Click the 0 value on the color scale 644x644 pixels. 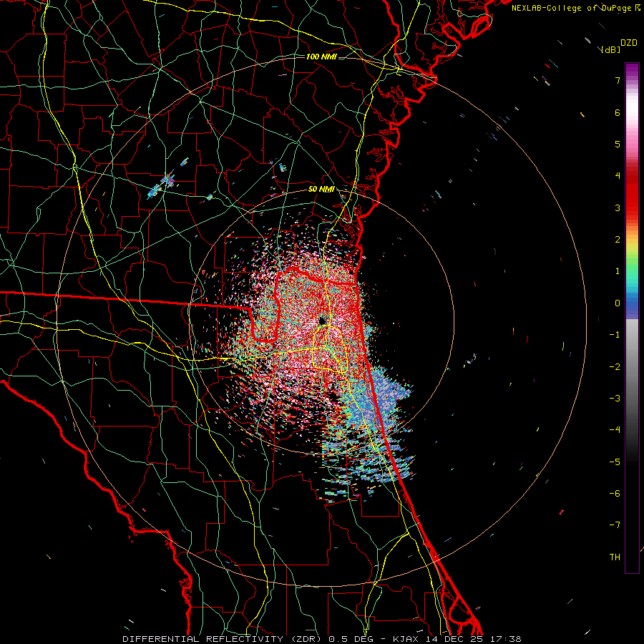[618, 303]
